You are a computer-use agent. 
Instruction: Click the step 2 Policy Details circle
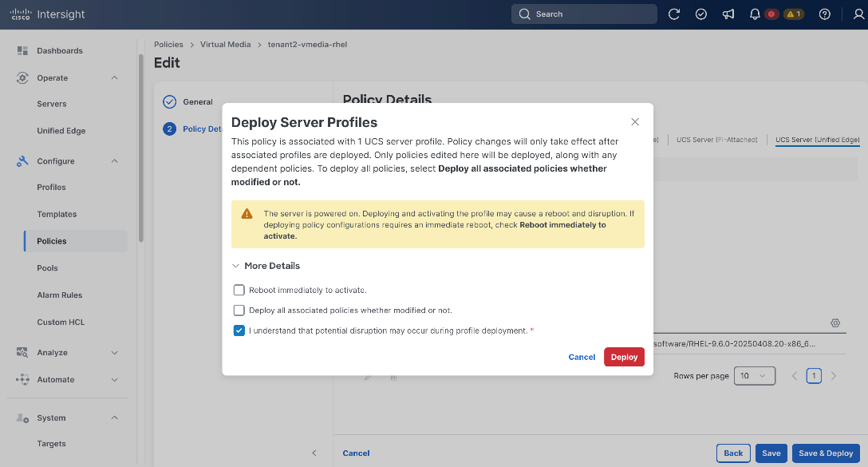(x=169, y=129)
